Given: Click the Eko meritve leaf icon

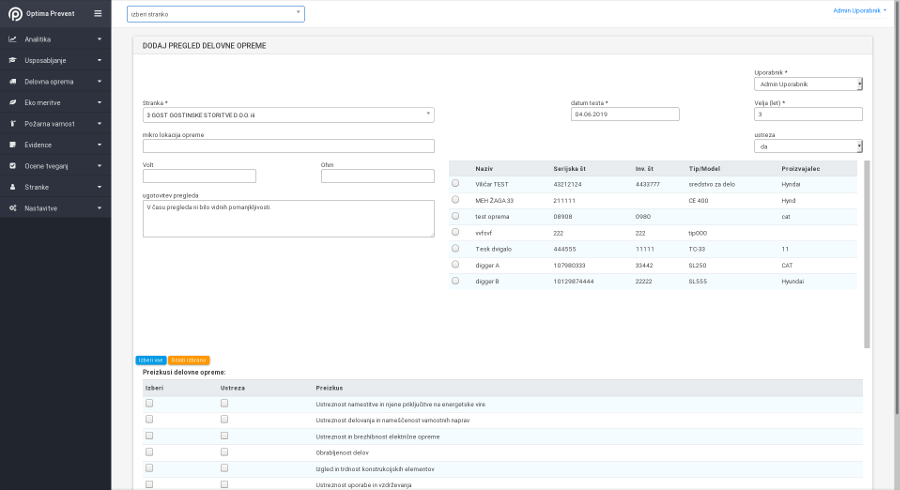Looking at the screenshot, I should pyautogui.click(x=13, y=103).
